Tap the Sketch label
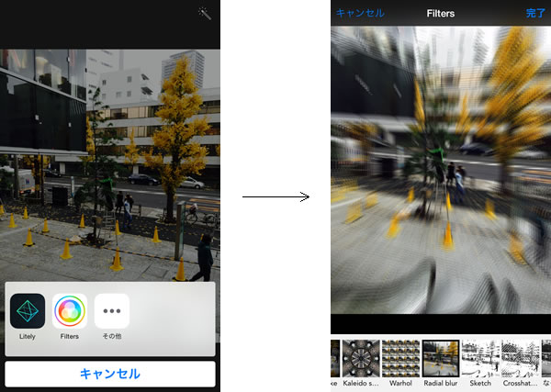 pyautogui.click(x=480, y=383)
